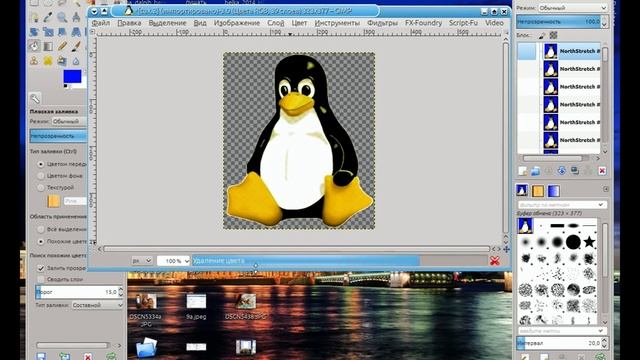
Task: Click the orange pattern fill swatch
Action: (x=53, y=201)
